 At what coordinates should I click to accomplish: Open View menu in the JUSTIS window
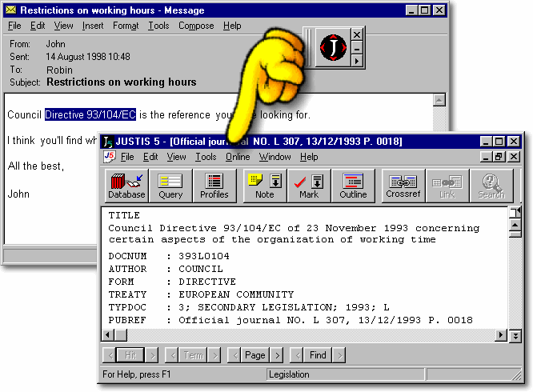tap(176, 157)
